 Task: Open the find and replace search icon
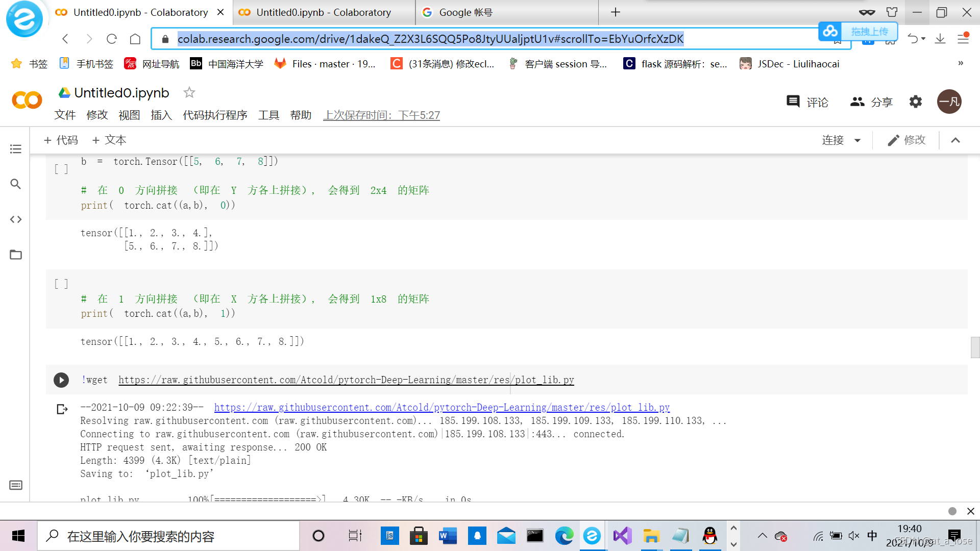[16, 184]
